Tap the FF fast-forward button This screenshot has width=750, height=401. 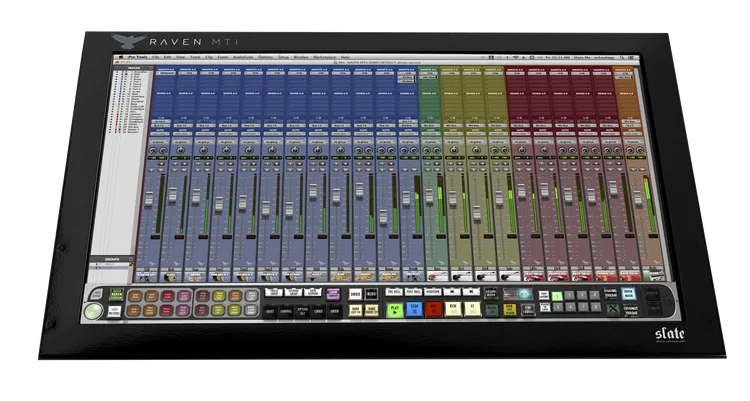pyautogui.click(x=473, y=310)
